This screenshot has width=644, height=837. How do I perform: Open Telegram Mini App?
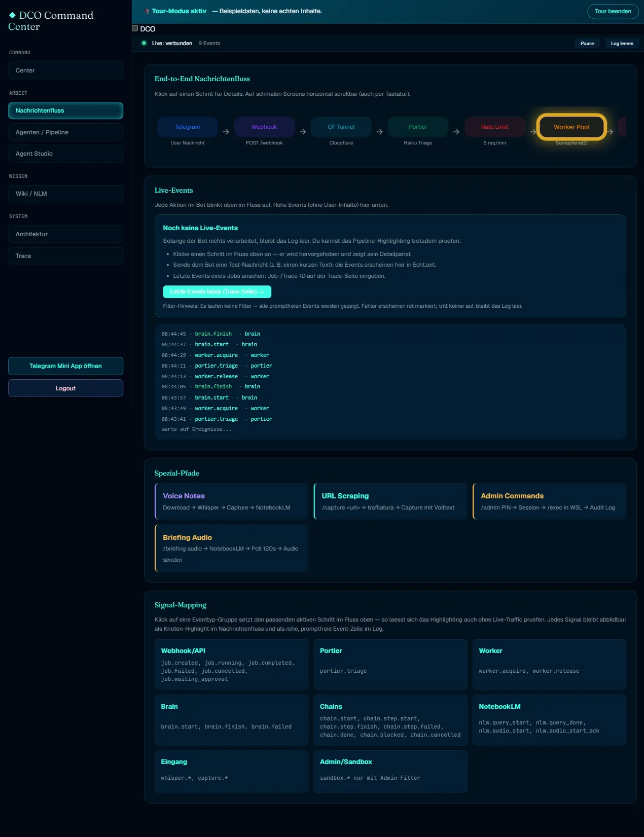pyautogui.click(x=65, y=366)
